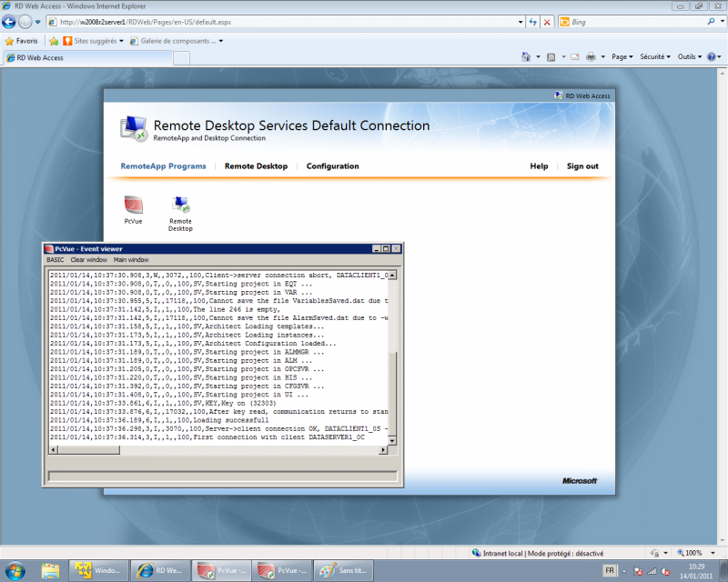Open the Help link
Image resolution: width=728 pixels, height=582 pixels.
pos(539,166)
